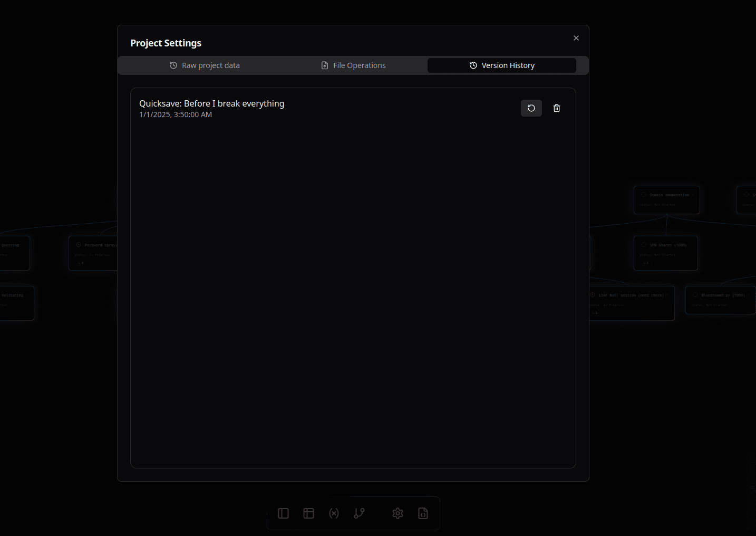Switch to the Raw project data tab
Viewport: 756px width, 536px height.
(205, 65)
